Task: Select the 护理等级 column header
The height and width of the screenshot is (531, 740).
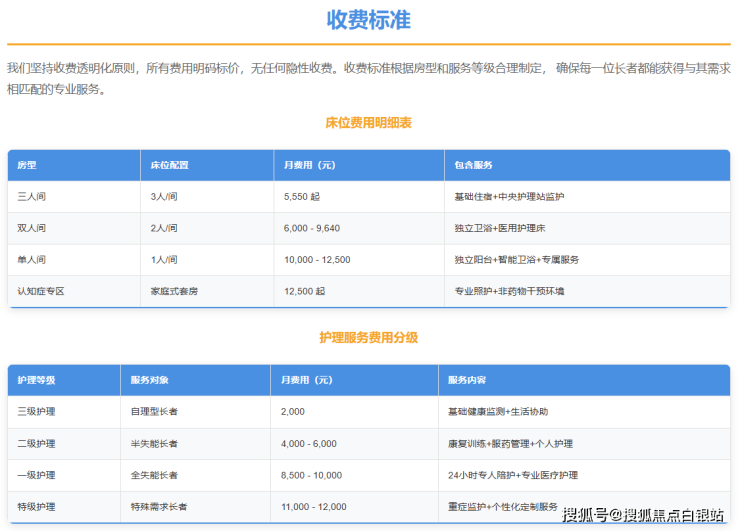Action: tap(37, 380)
